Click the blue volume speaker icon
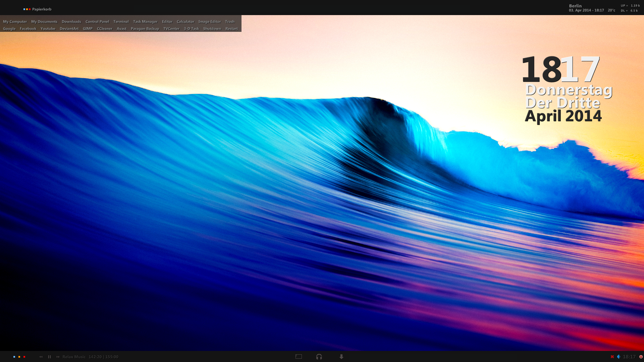Viewport: 644px width, 362px height. pos(619,357)
